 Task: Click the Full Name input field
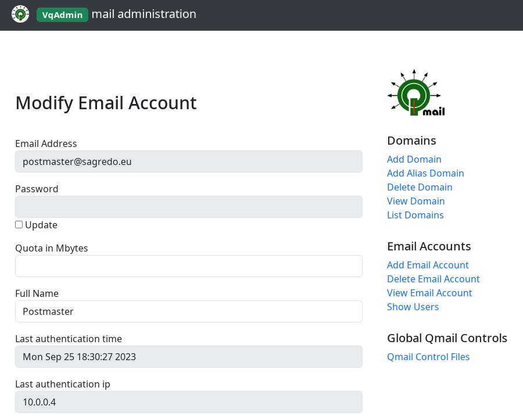tap(189, 311)
